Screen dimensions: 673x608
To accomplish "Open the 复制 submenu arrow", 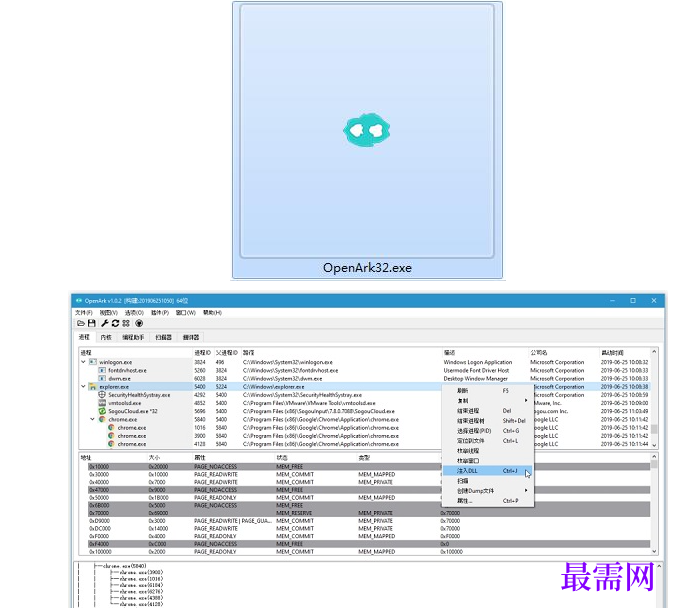I will tap(526, 400).
